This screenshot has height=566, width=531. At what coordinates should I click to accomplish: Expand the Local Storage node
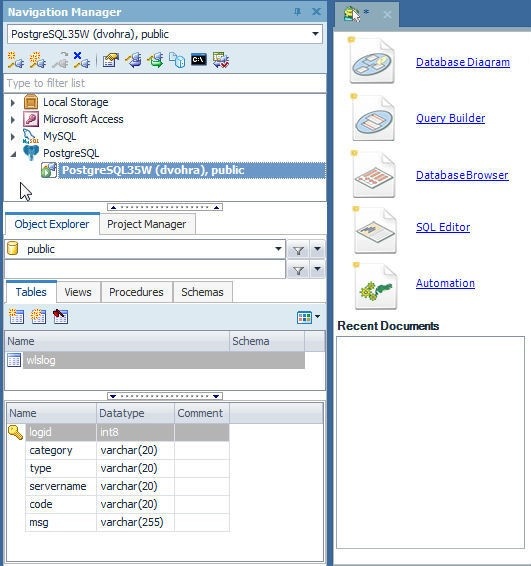[13, 103]
